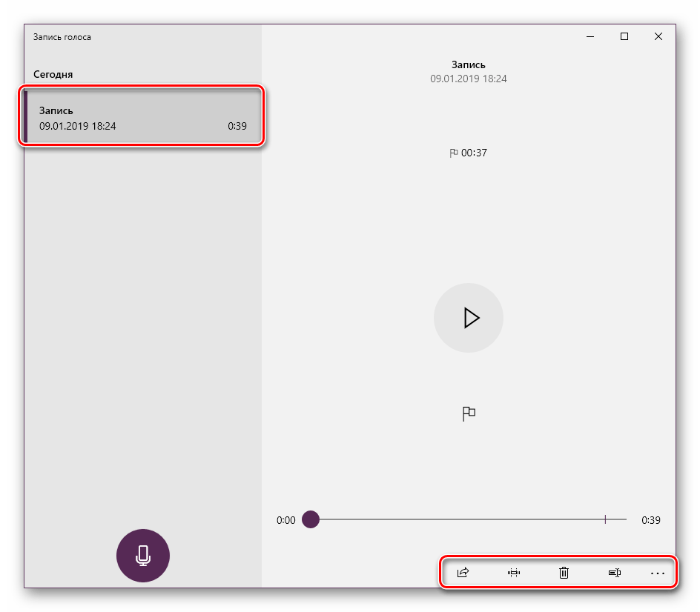Add a marker with the flag icon

469,414
